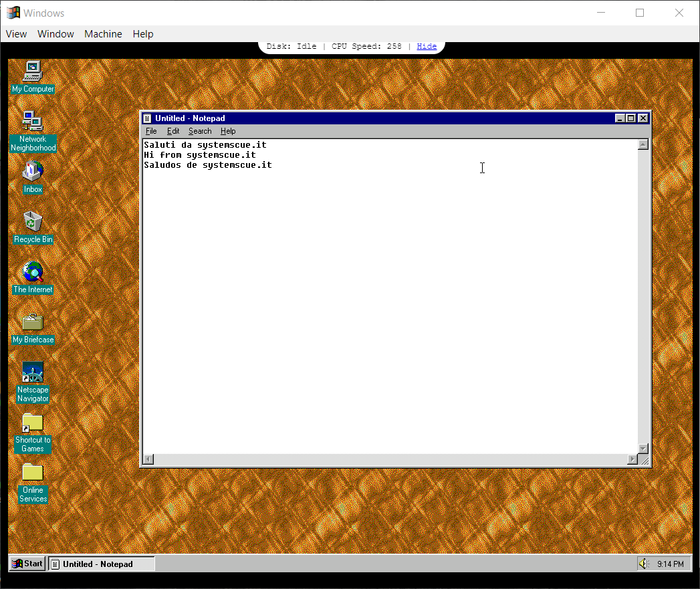Click Untitled - Notepad taskbar button
Image resolution: width=700 pixels, height=589 pixels.
(102, 564)
